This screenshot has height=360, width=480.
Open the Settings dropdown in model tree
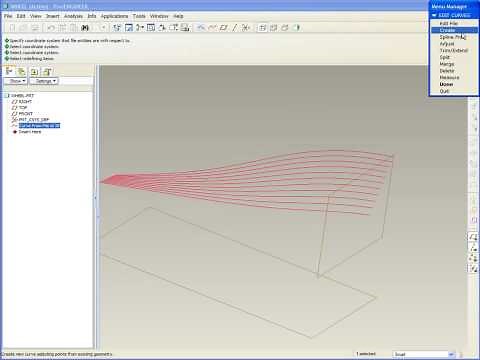point(44,81)
